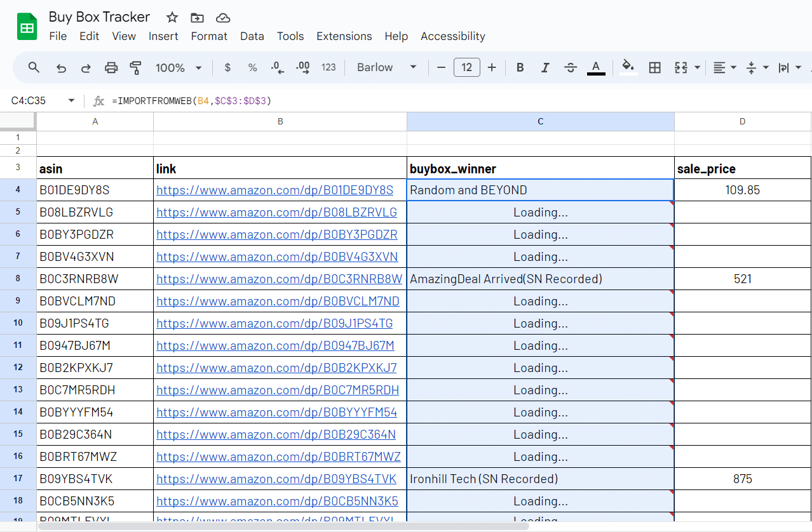Toggle italic formatting
Viewport: 812px width, 532px height.
(545, 67)
